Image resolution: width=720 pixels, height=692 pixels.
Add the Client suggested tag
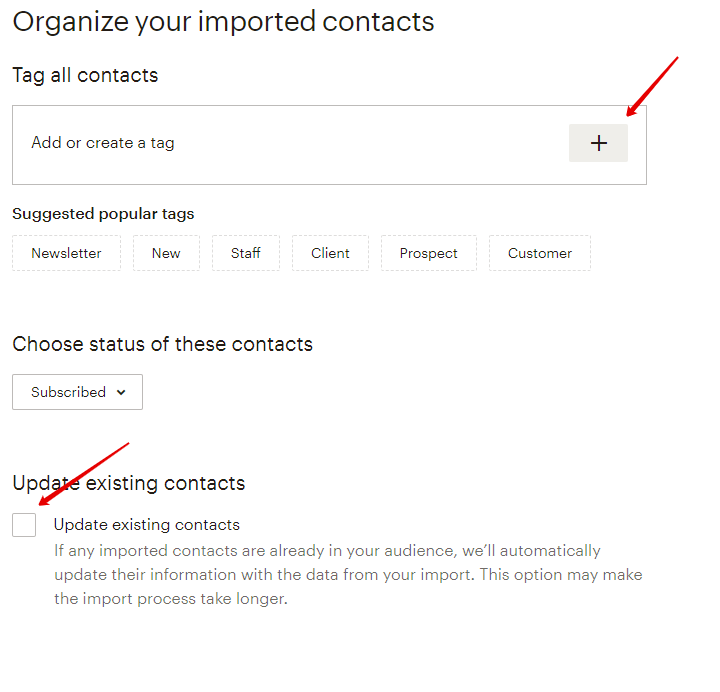[330, 253]
